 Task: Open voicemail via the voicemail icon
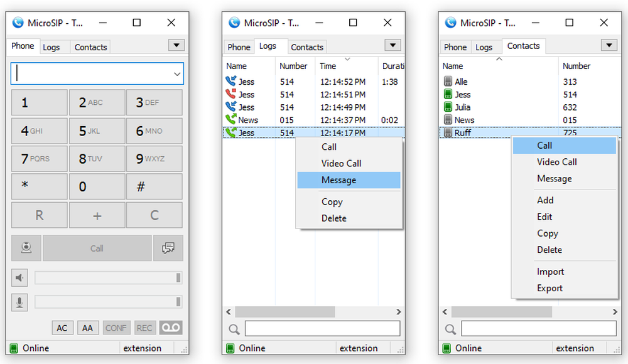coord(170,327)
